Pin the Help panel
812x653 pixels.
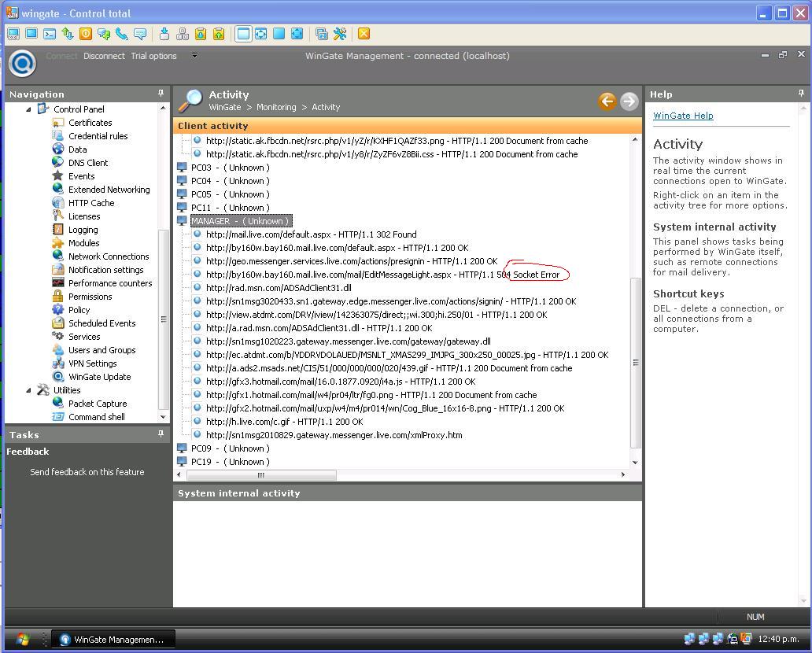[802, 94]
